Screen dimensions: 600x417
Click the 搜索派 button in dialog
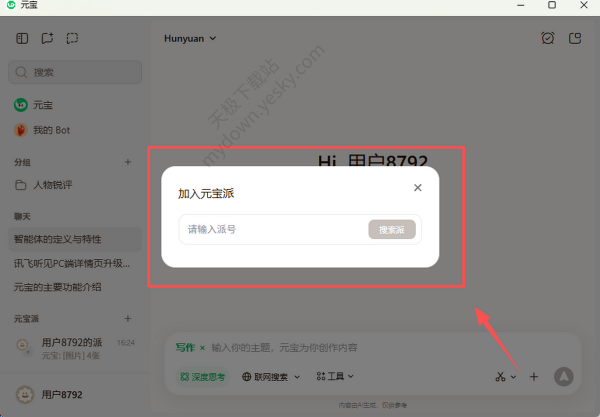pyautogui.click(x=391, y=230)
